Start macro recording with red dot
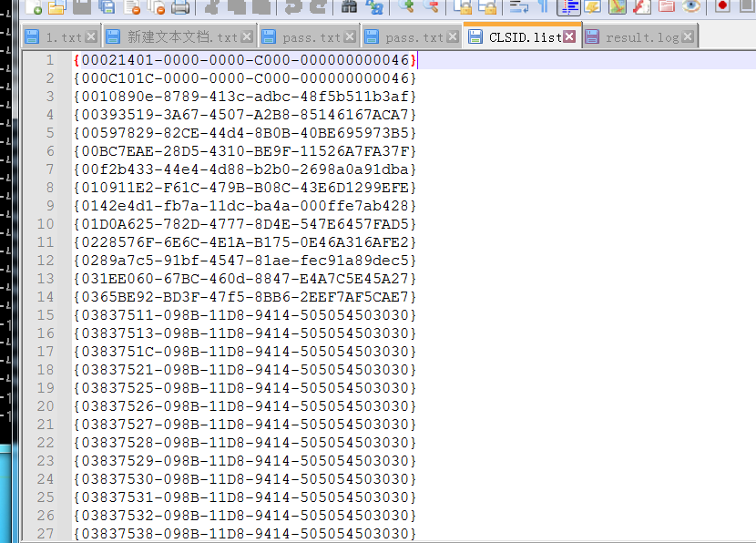756x543 pixels. click(722, 6)
